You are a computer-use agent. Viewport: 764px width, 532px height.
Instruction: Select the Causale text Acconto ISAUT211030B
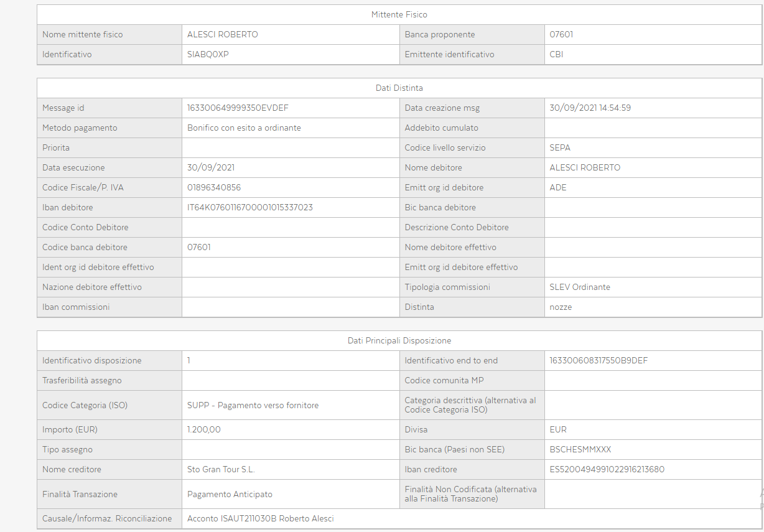(231, 518)
